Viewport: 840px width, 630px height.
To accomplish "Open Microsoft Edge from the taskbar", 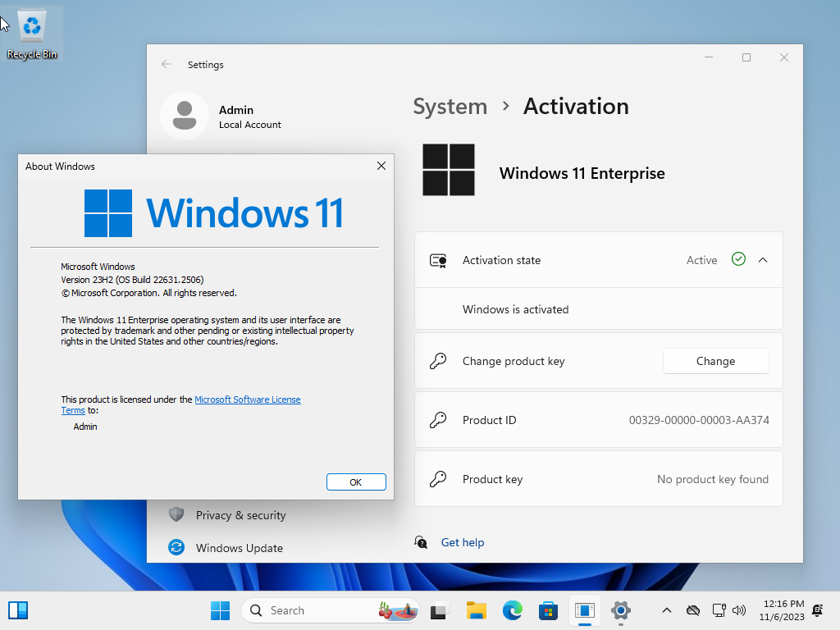I will click(512, 610).
